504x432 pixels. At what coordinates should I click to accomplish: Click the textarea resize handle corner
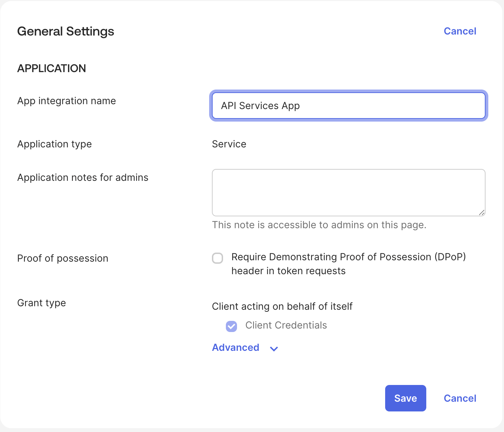click(x=482, y=213)
